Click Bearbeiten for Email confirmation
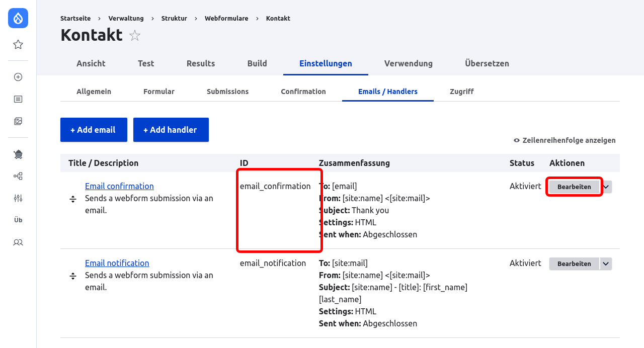This screenshot has height=348, width=644. 574,187
